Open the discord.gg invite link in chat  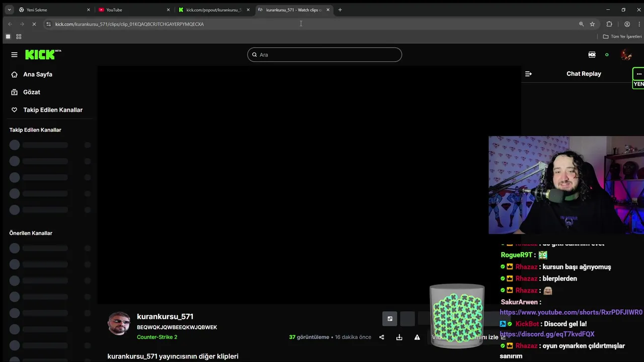tap(547, 334)
